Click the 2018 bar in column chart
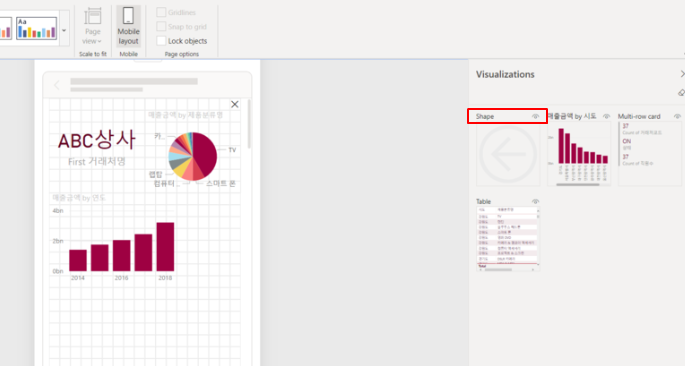 coord(165,247)
